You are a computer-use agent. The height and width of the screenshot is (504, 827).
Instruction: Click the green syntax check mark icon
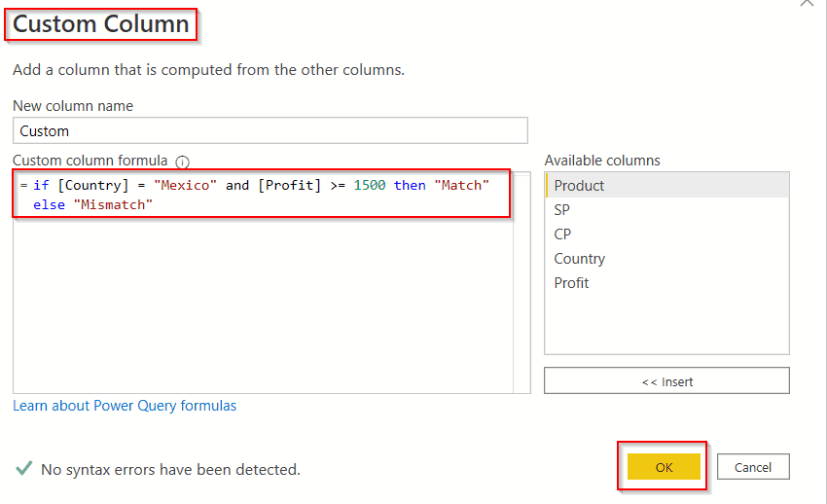pyautogui.click(x=23, y=468)
